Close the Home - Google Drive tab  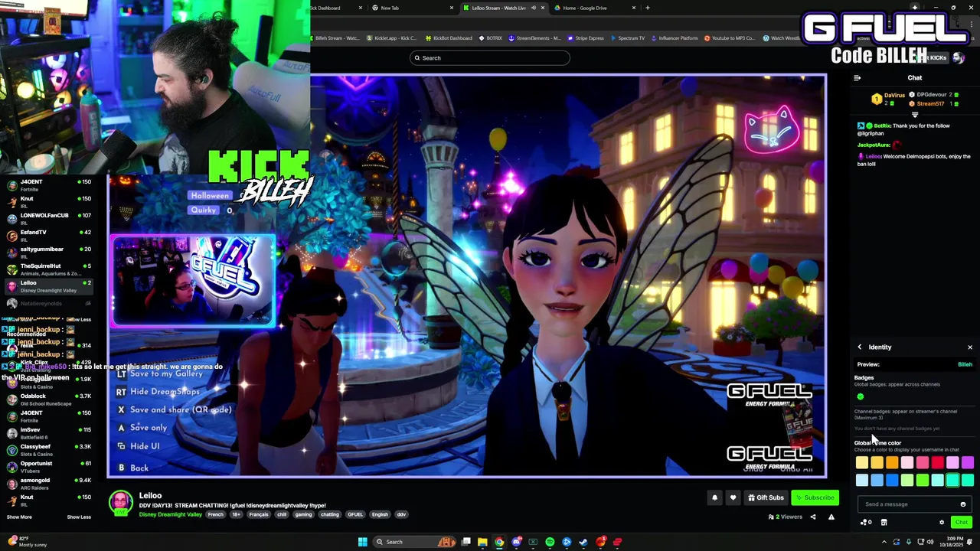[634, 8]
